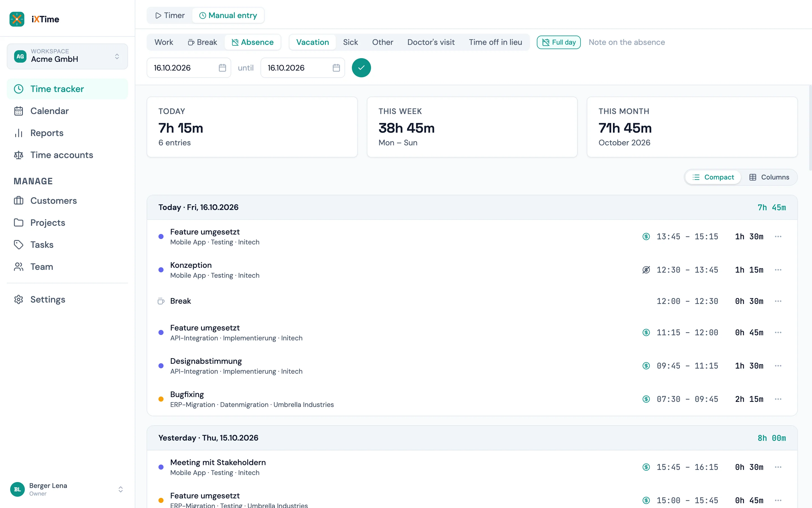Open more options for Konzeption entry
The width and height of the screenshot is (812, 508).
778,270
